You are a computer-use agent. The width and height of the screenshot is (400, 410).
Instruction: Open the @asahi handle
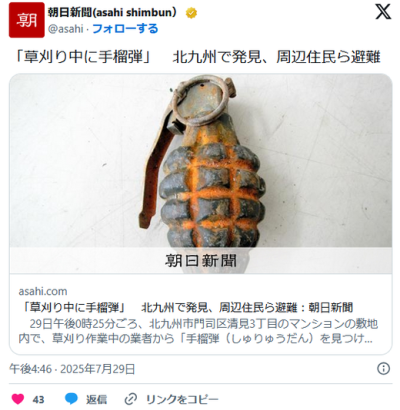65,29
